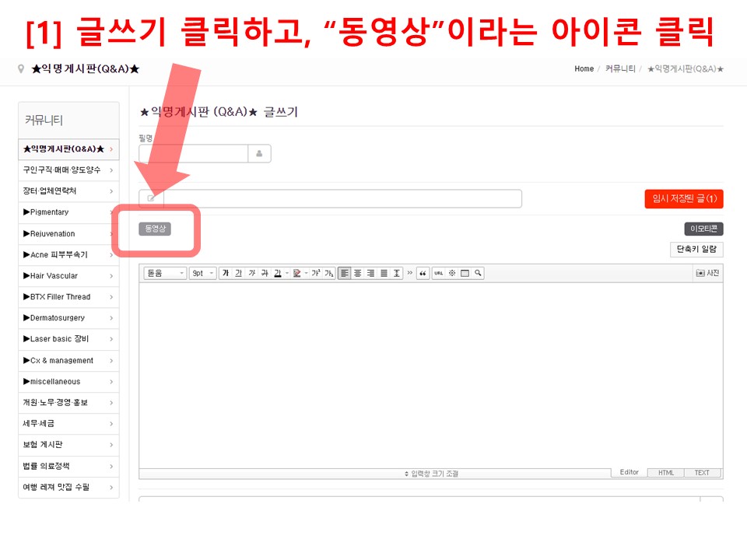Viewport: 747px width, 560px height.
Task: Toggle justify text alignment
Action: (x=384, y=273)
